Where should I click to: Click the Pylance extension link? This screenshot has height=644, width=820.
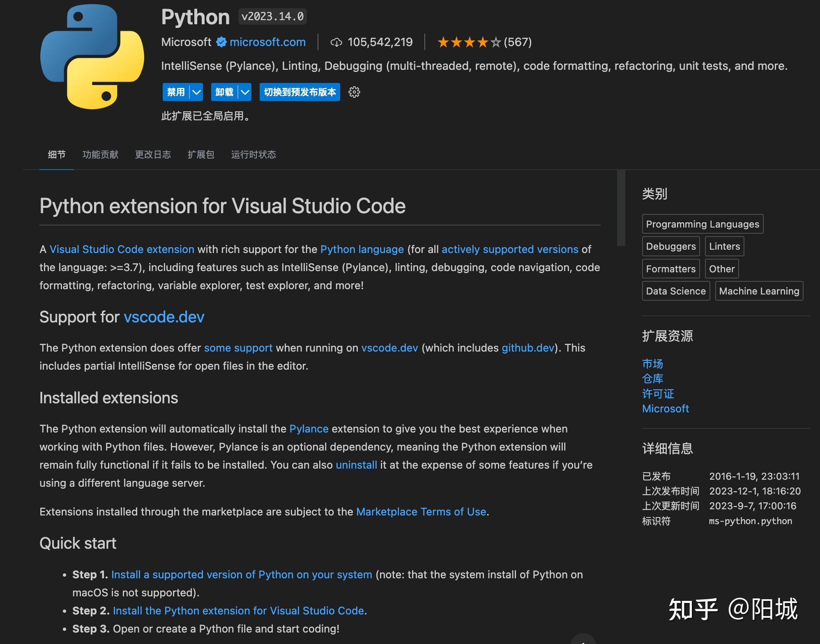tap(309, 428)
